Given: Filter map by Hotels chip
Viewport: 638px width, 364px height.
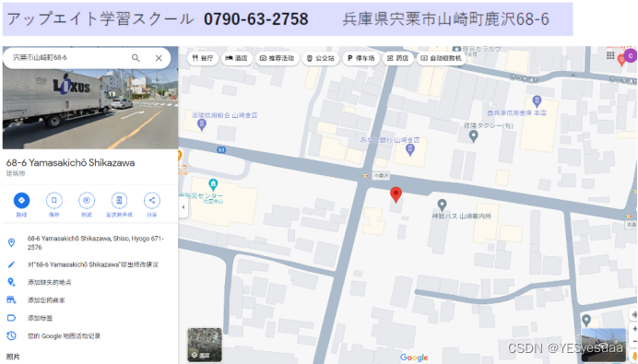Looking at the screenshot, I should (236, 58).
